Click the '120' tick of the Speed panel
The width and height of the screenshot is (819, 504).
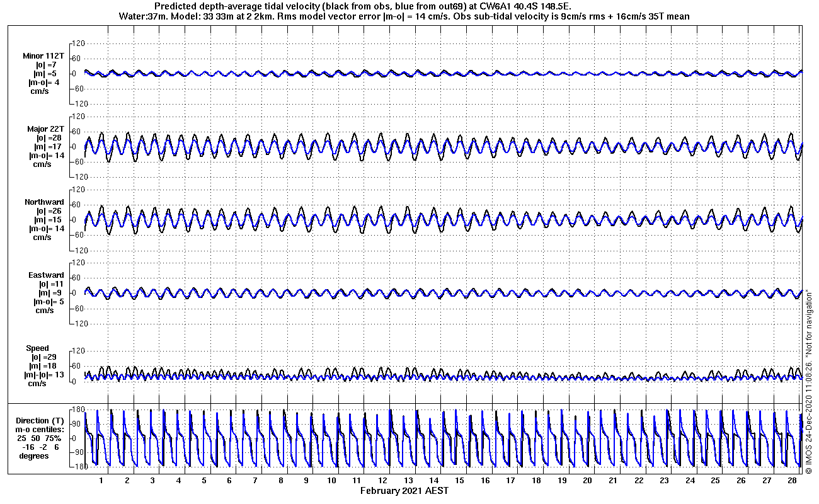(79, 350)
